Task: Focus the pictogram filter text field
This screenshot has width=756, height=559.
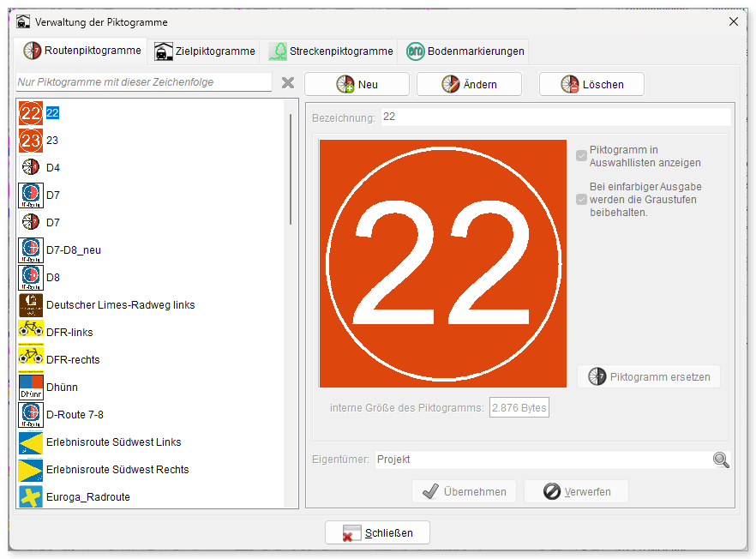Action: (144, 82)
